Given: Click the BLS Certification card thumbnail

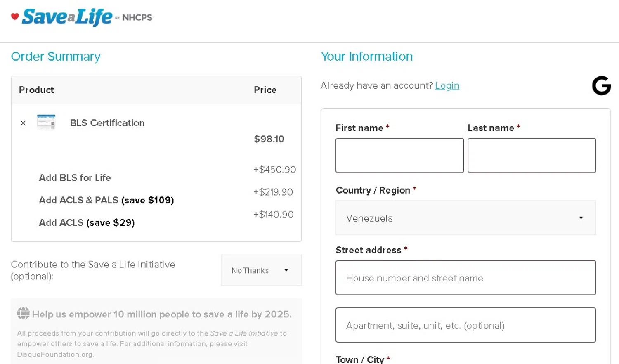Looking at the screenshot, I should coord(46,122).
